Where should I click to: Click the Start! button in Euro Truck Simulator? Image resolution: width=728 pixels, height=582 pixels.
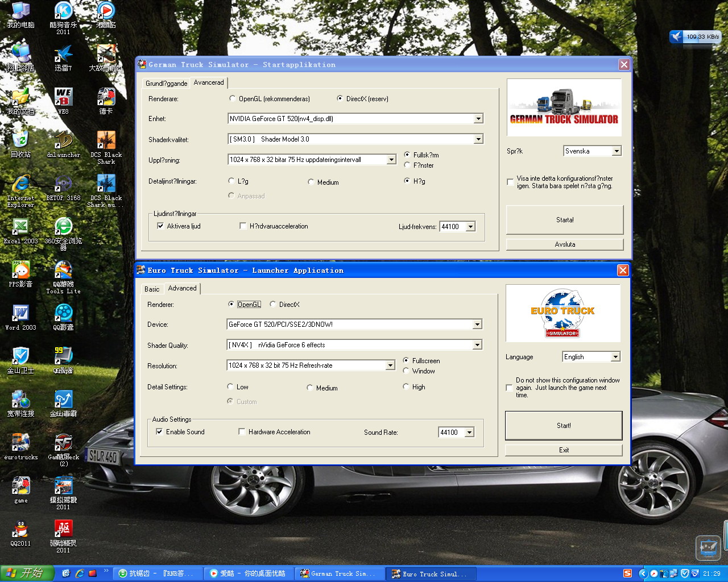click(x=564, y=426)
